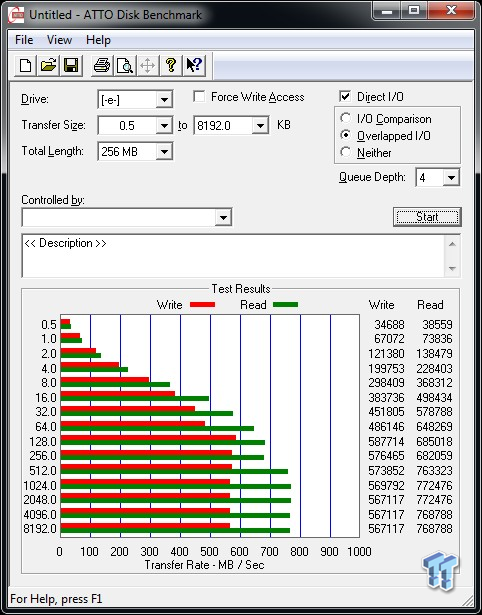Save results with the floppy disk icon
The image size is (482, 615).
point(71,65)
